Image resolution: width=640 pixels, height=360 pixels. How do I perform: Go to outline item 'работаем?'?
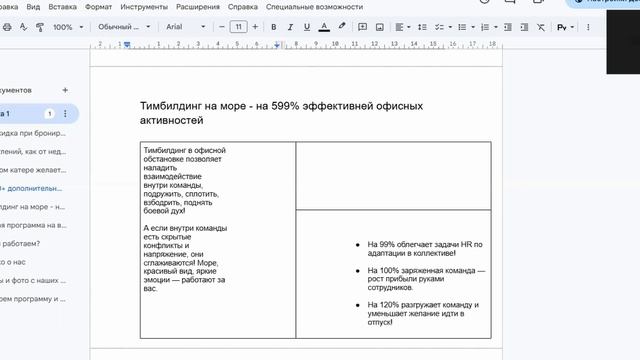point(20,243)
